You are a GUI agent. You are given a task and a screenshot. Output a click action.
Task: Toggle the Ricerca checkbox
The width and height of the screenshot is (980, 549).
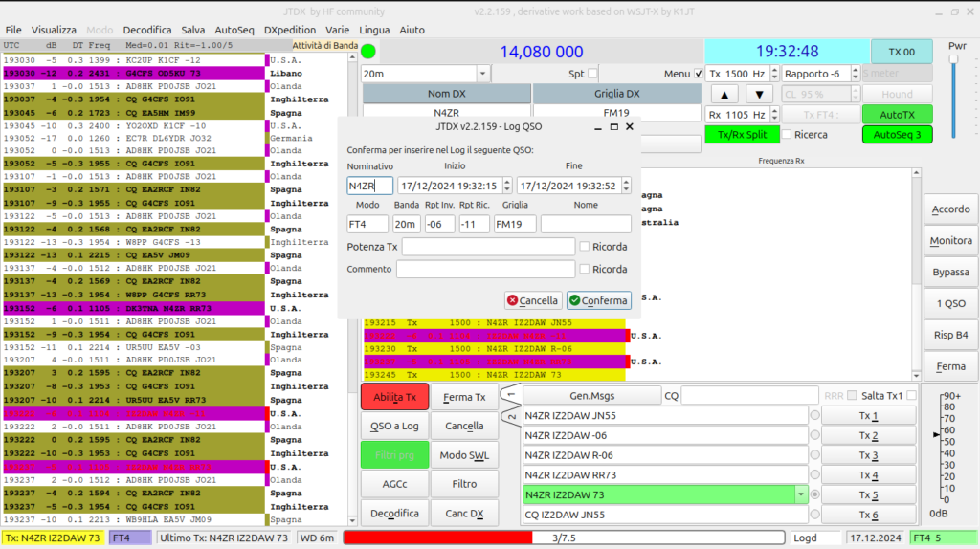[x=787, y=134]
